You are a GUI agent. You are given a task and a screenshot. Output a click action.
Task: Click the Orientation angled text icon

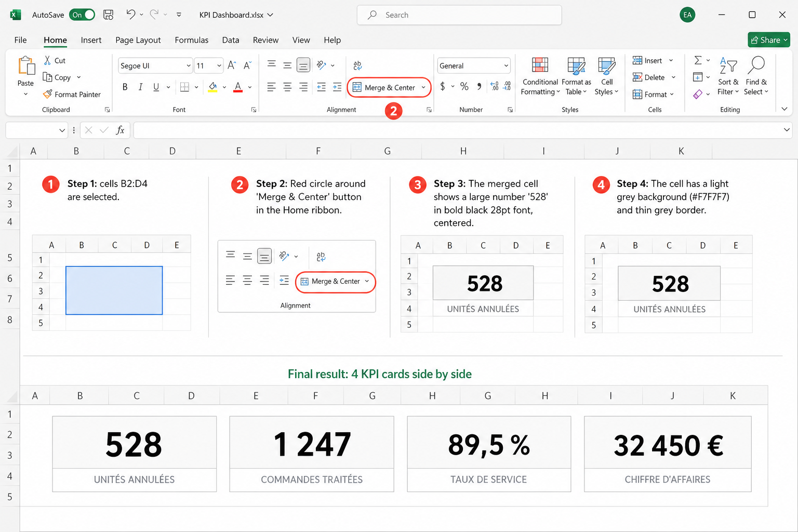click(322, 65)
